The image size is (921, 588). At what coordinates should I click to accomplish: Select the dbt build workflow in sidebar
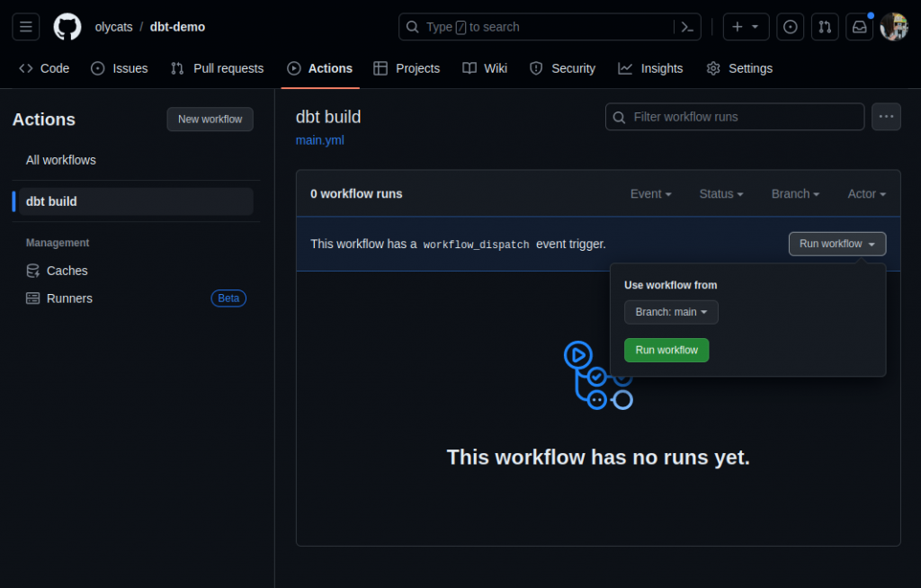pyautogui.click(x=137, y=201)
